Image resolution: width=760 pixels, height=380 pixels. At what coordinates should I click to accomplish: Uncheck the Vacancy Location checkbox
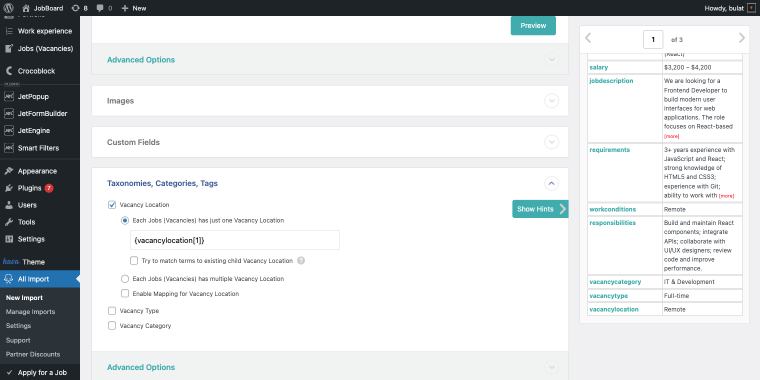[x=112, y=205]
